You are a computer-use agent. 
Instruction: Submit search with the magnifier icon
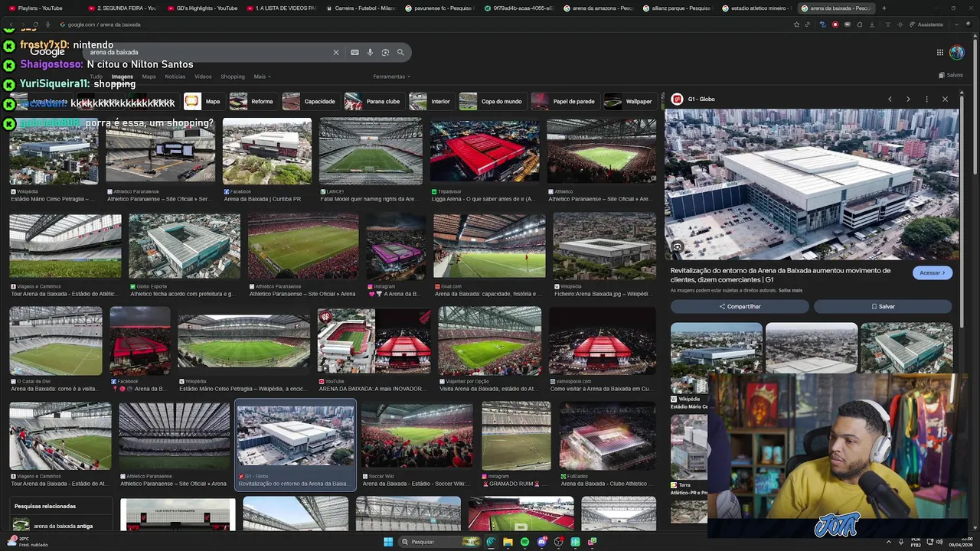(400, 52)
